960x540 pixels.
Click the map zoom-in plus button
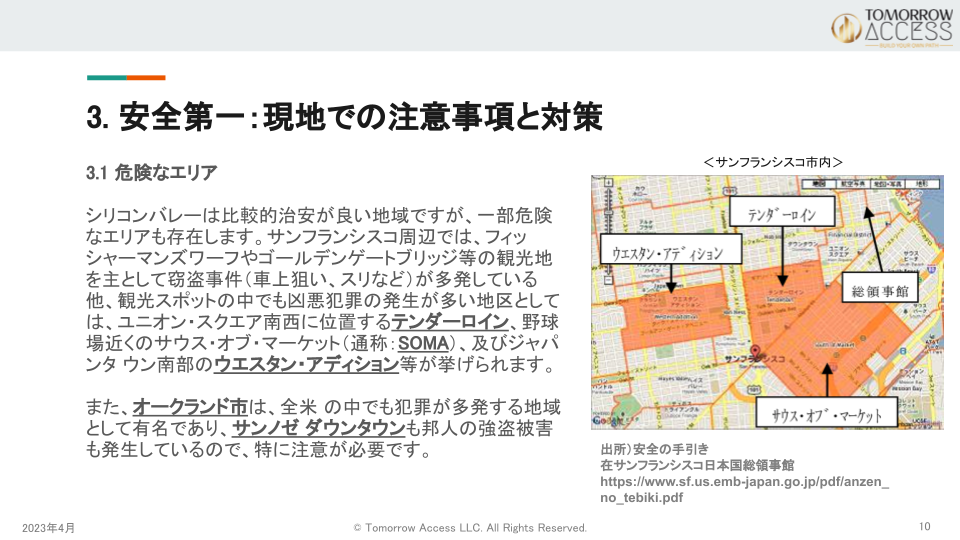608,182
